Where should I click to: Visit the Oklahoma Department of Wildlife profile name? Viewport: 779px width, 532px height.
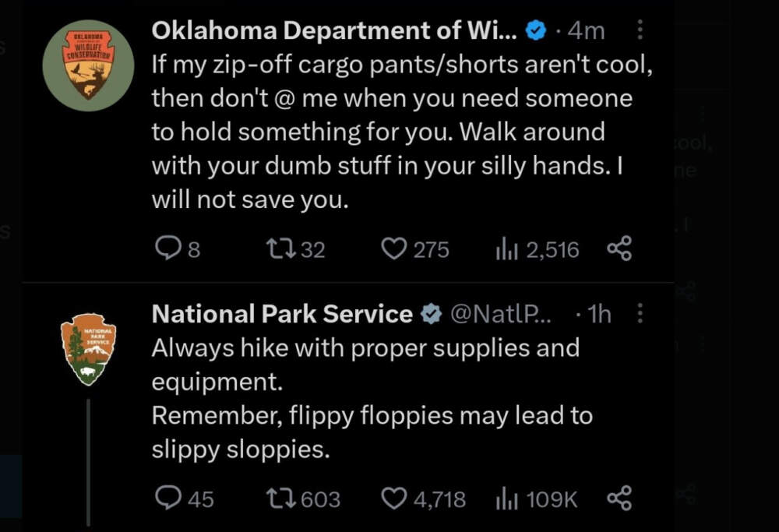[x=333, y=31]
